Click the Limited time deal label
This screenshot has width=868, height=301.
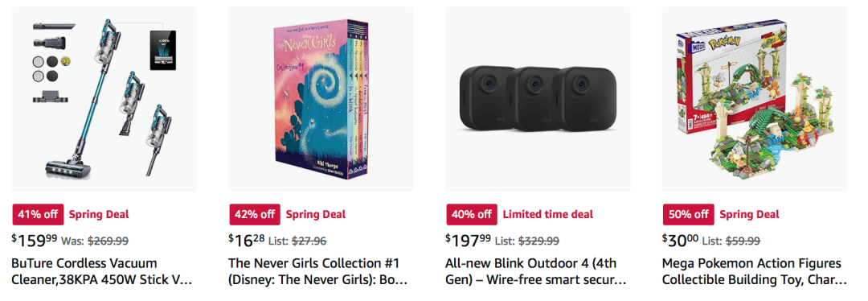(547, 215)
